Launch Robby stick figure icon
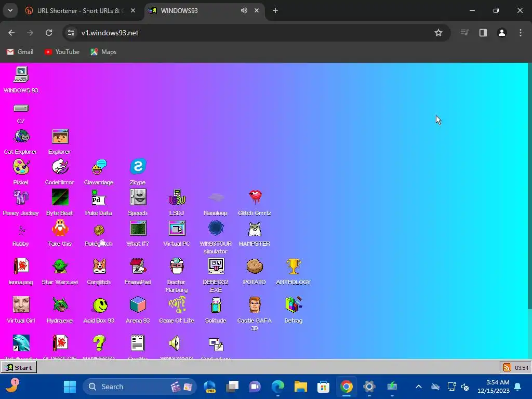The image size is (532, 399). coord(21,230)
